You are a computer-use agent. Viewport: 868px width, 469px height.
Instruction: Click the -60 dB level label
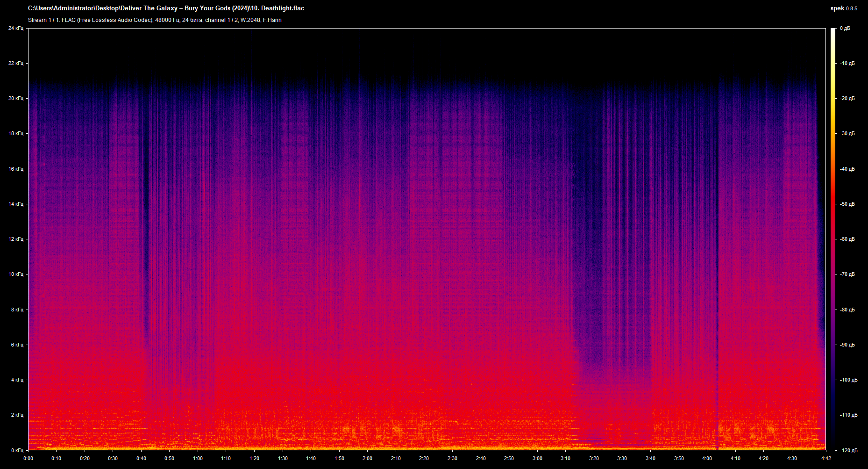[847, 239]
